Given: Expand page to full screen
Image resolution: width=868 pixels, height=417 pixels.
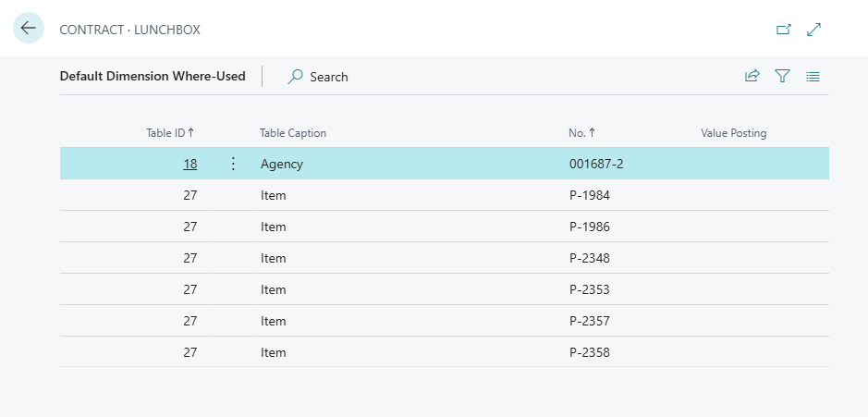Looking at the screenshot, I should 814,30.
